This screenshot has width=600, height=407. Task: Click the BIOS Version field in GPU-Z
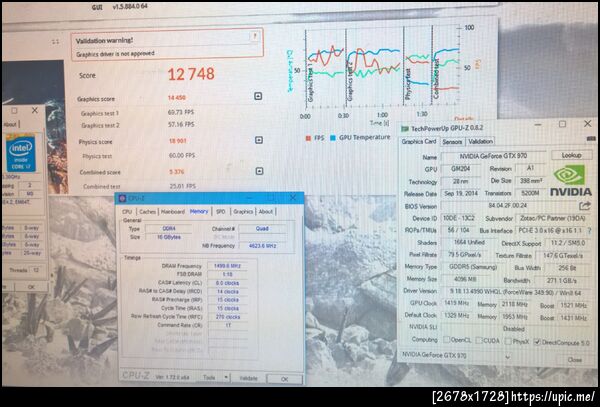point(507,206)
